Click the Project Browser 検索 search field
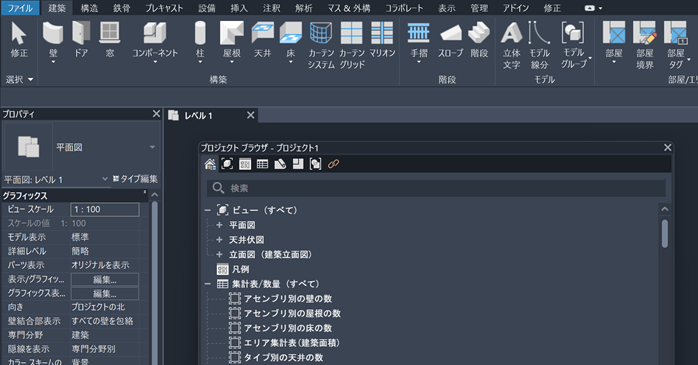The height and width of the screenshot is (365, 698). (x=436, y=188)
